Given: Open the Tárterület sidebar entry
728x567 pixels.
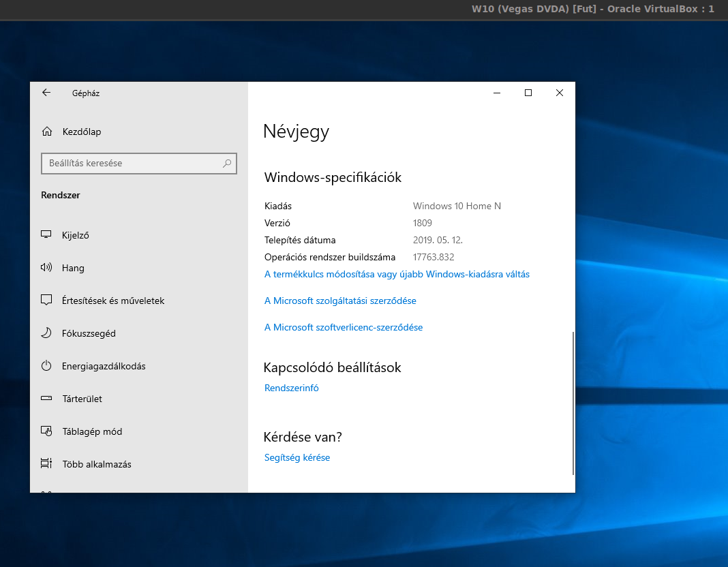Looking at the screenshot, I should [x=82, y=399].
